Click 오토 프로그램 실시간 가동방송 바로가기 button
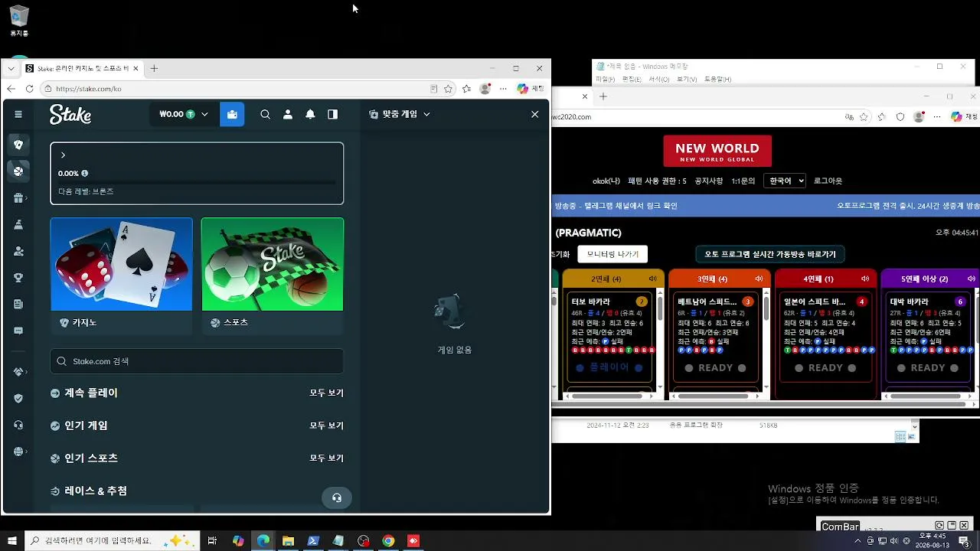Viewport: 980px width, 551px height. click(770, 254)
